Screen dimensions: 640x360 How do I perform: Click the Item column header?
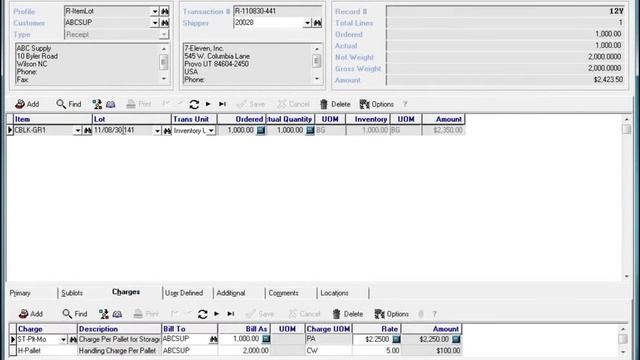pos(52,119)
